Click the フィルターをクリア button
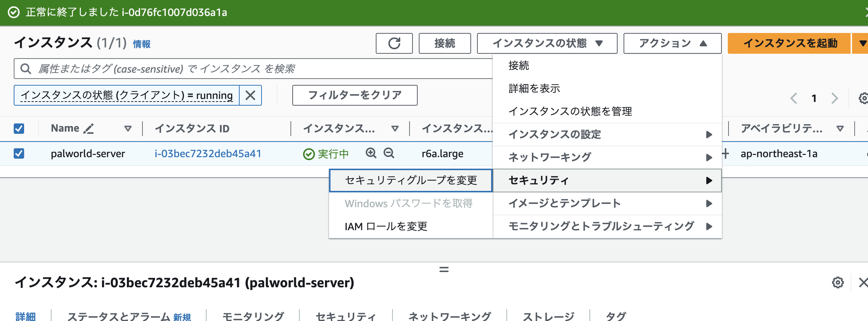Viewport: 868px width, 321px height. tap(355, 95)
